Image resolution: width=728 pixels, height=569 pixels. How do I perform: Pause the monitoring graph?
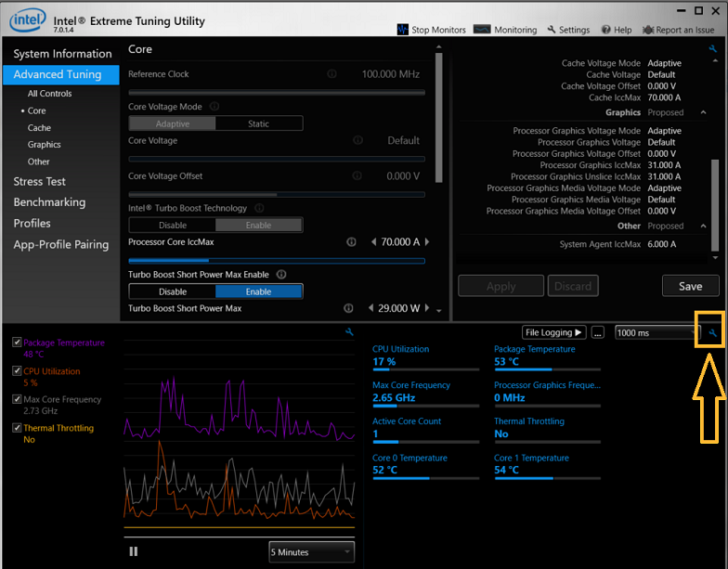coord(134,551)
